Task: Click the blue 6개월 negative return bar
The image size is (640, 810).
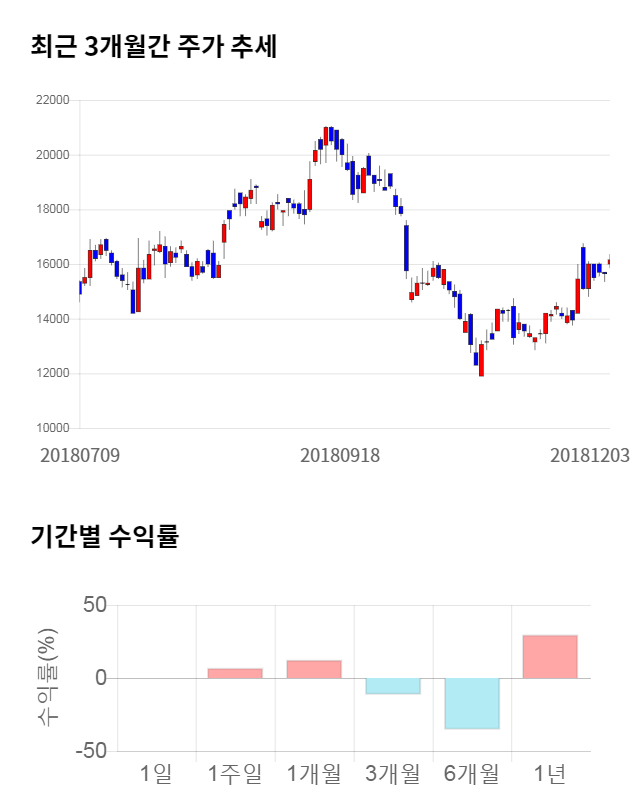Action: [x=471, y=703]
